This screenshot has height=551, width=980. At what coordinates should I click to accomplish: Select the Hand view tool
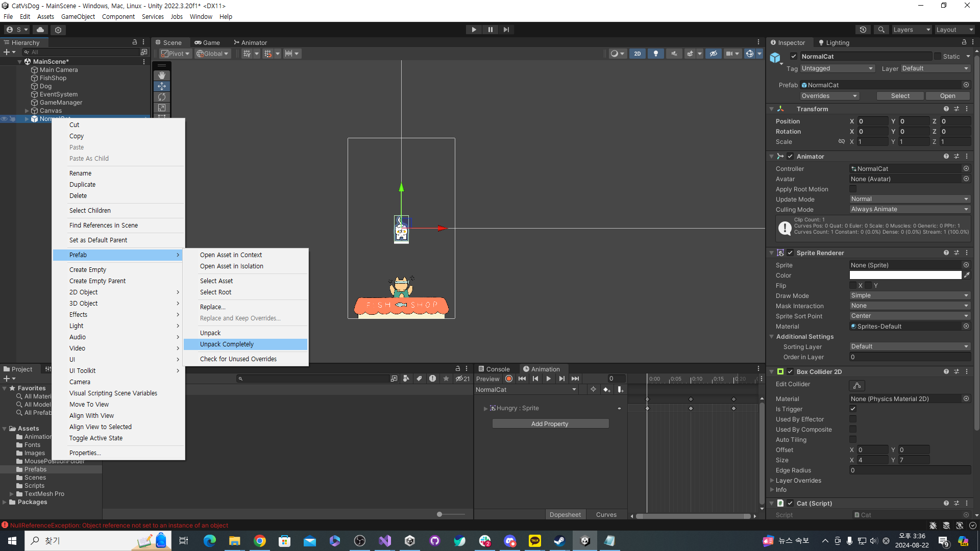point(162,76)
